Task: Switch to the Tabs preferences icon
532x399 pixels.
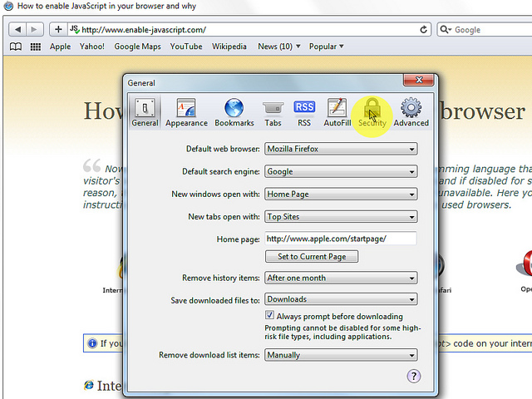Action: click(273, 112)
